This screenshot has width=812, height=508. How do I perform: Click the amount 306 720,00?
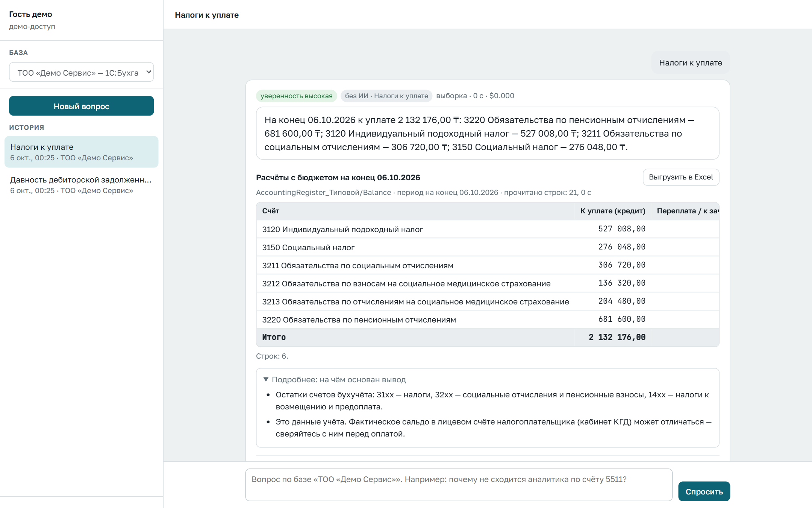click(x=622, y=265)
